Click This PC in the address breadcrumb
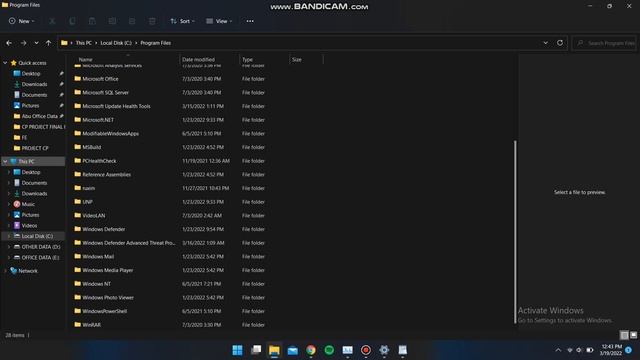 tap(84, 43)
